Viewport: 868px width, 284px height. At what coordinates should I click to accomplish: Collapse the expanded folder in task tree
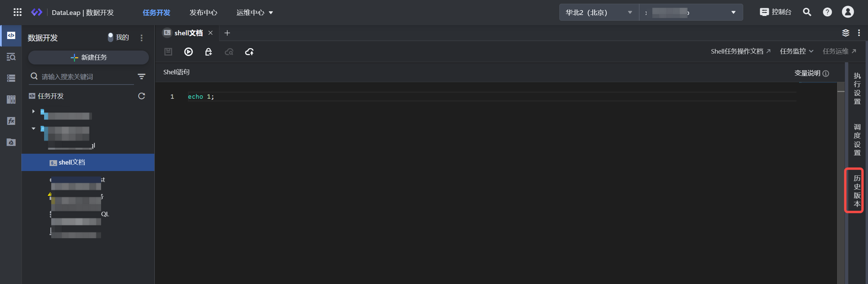pos(33,129)
